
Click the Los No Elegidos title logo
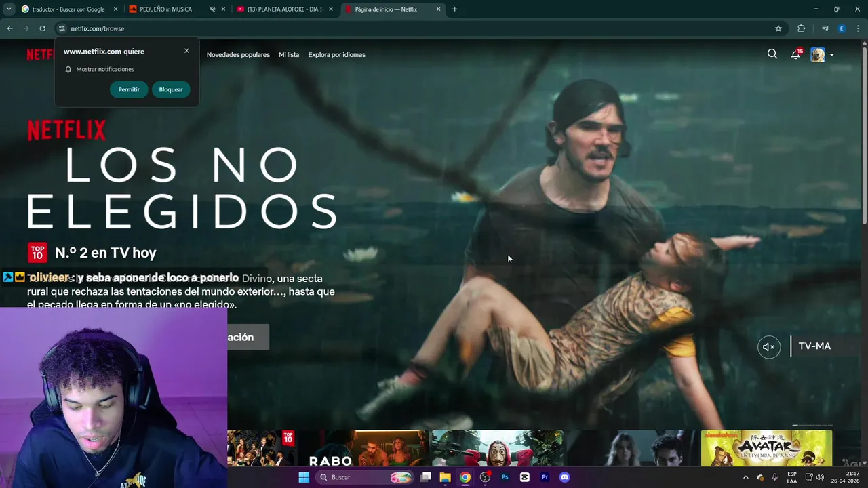(x=182, y=186)
